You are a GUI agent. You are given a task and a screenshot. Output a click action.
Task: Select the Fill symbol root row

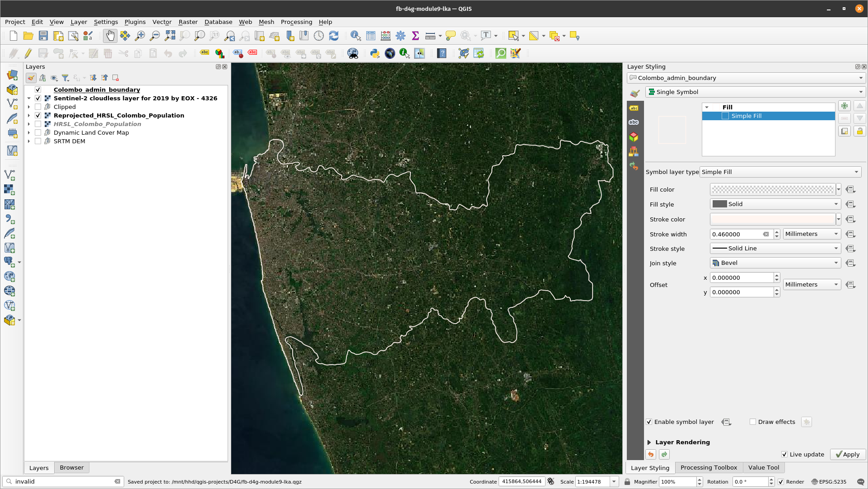pyautogui.click(x=768, y=108)
